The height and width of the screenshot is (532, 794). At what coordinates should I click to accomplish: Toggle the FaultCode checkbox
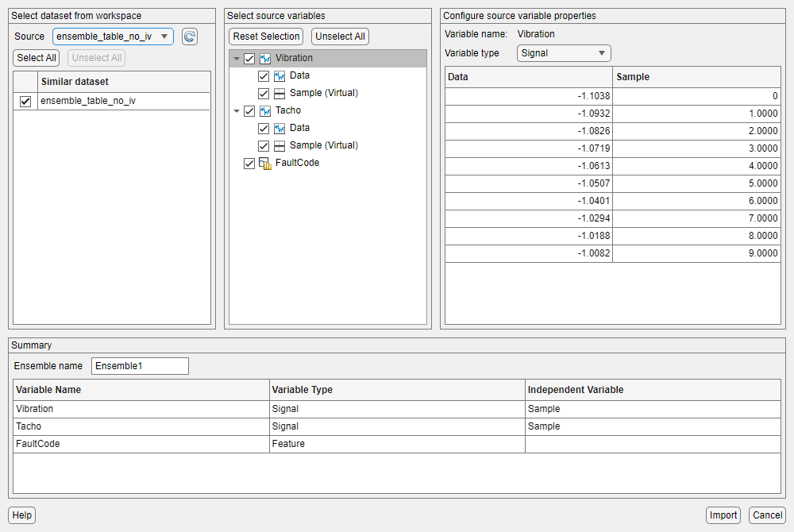249,164
